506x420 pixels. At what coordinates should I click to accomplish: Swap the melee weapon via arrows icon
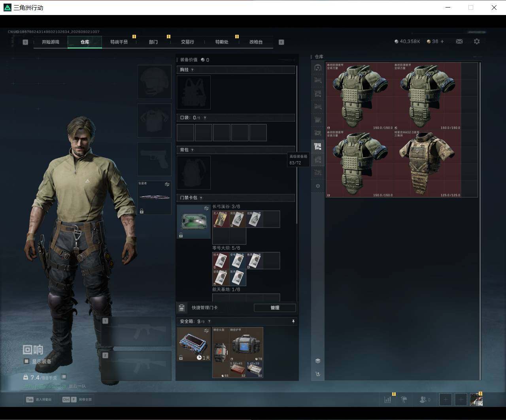(167, 185)
